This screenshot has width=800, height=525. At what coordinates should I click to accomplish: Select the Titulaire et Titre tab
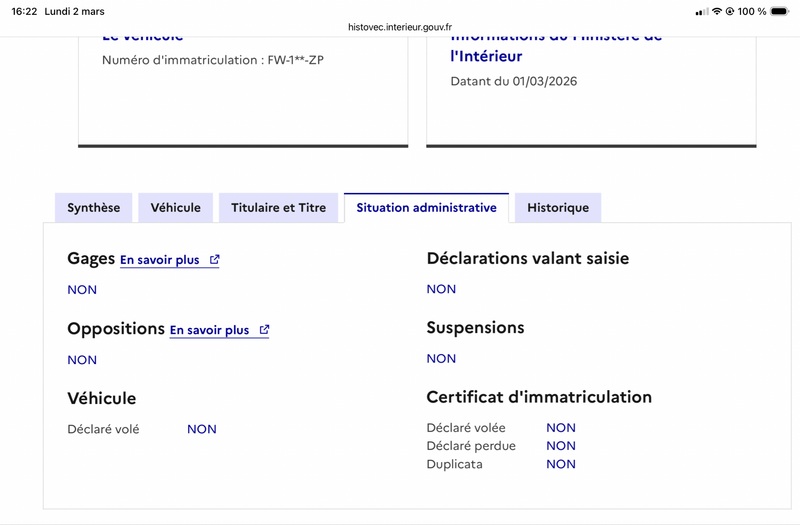coord(278,208)
